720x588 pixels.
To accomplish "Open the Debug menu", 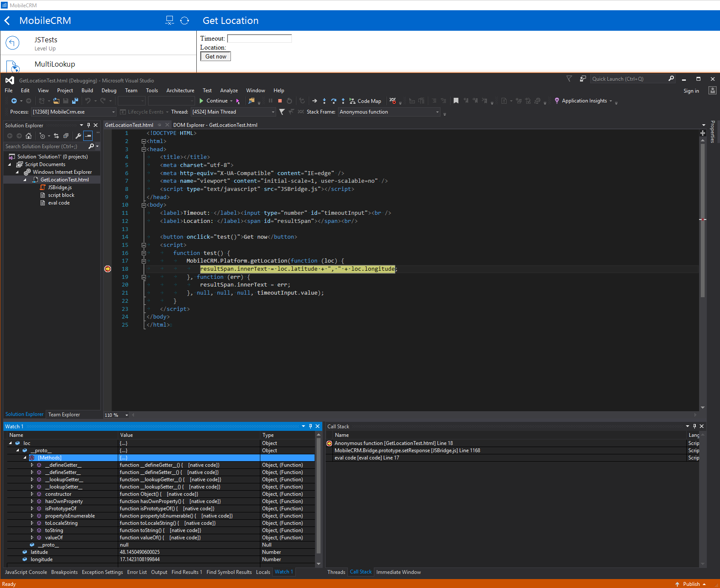I will [109, 91].
